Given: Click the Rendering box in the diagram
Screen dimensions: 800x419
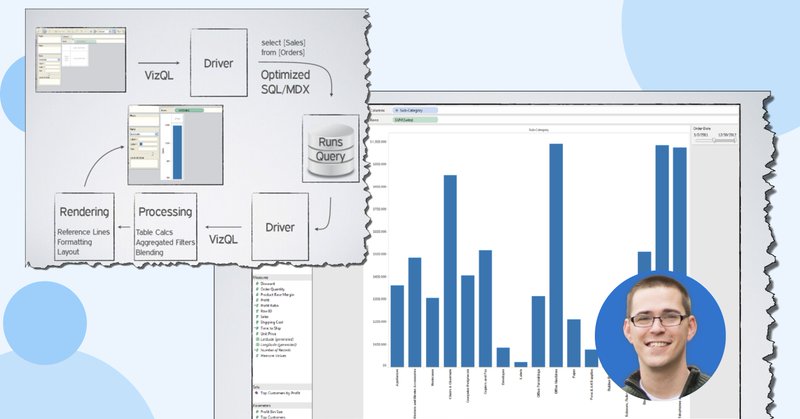Looking at the screenshot, I should pos(84,227).
